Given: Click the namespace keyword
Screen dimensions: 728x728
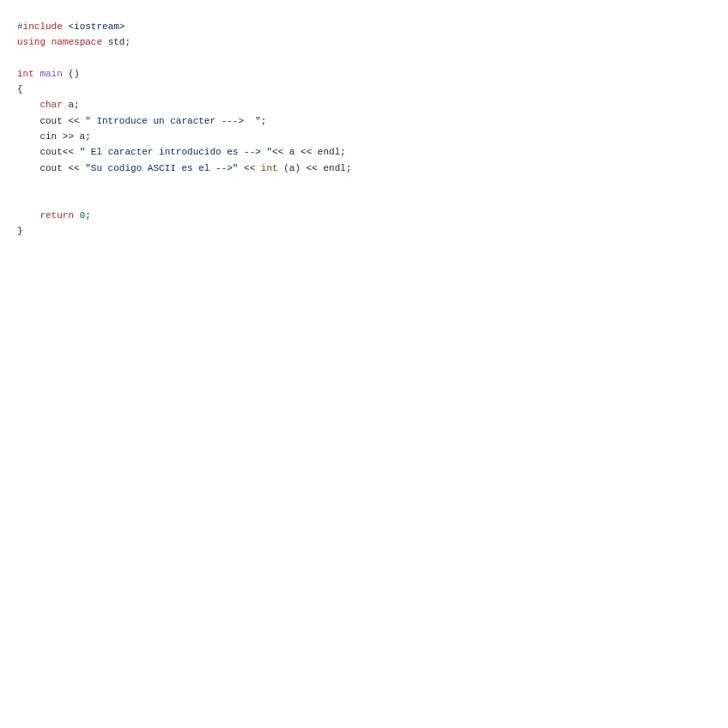Looking at the screenshot, I should point(76,42).
